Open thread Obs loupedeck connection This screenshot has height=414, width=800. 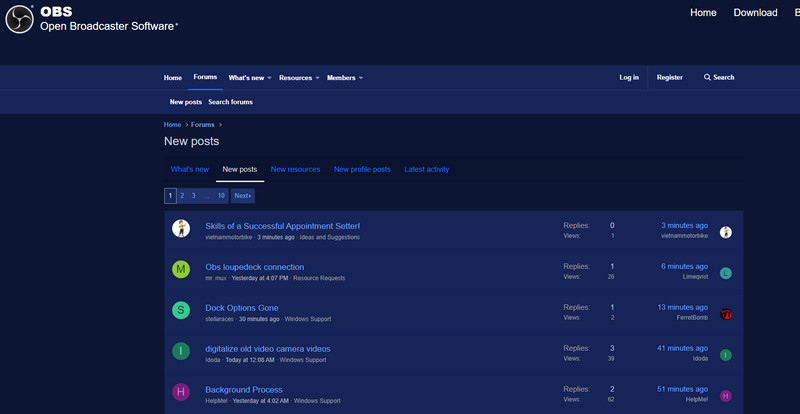[255, 267]
